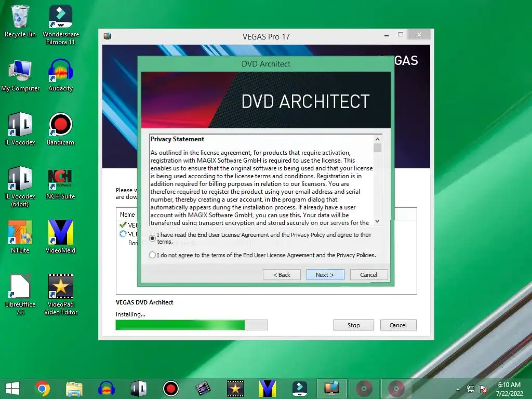Click the installing progress bar
Viewport: 532px width, 399px height.
(x=192, y=325)
